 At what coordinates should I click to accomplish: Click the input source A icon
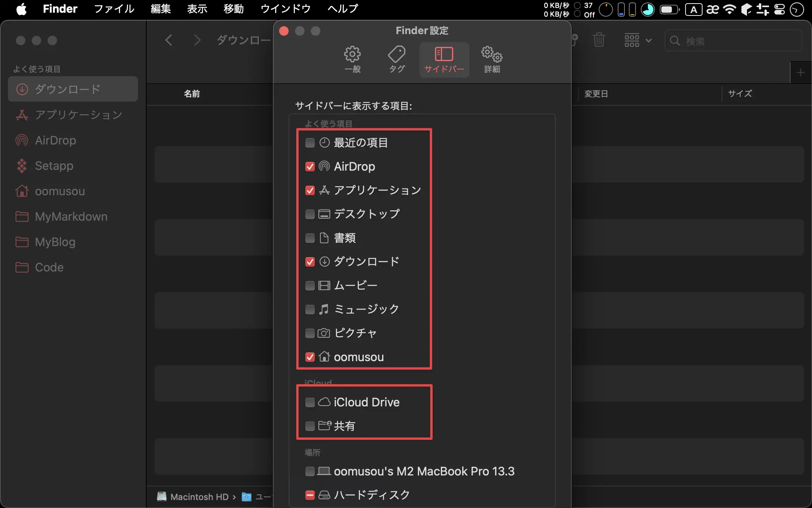click(694, 10)
